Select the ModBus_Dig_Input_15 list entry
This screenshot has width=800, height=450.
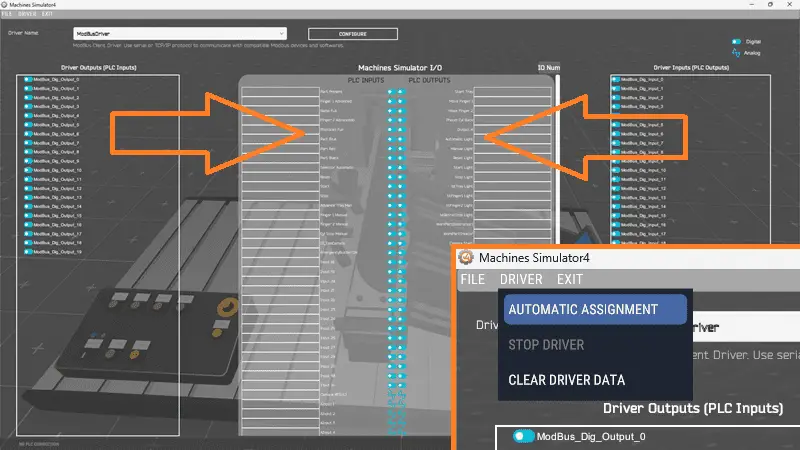point(639,215)
